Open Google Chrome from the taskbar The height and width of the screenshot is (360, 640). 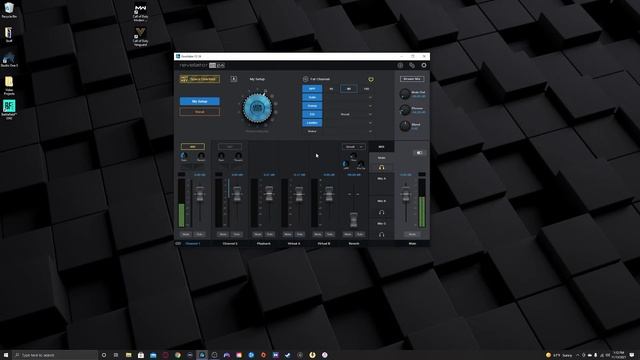(x=178, y=355)
